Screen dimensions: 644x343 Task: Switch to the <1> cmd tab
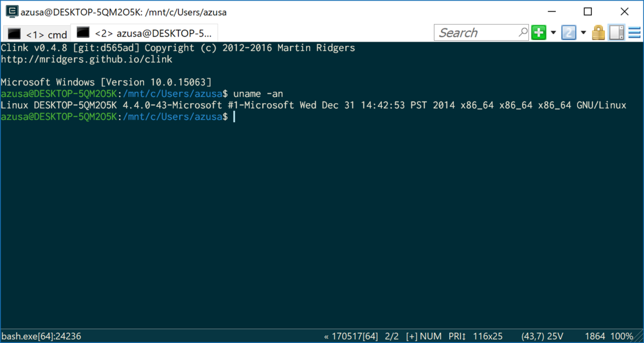[x=37, y=34]
